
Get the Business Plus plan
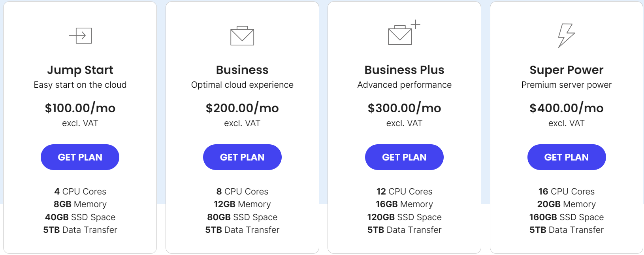pos(404,157)
